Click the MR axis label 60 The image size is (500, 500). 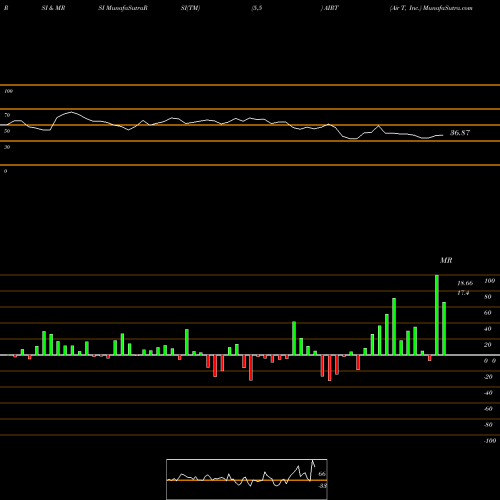pos(488,313)
